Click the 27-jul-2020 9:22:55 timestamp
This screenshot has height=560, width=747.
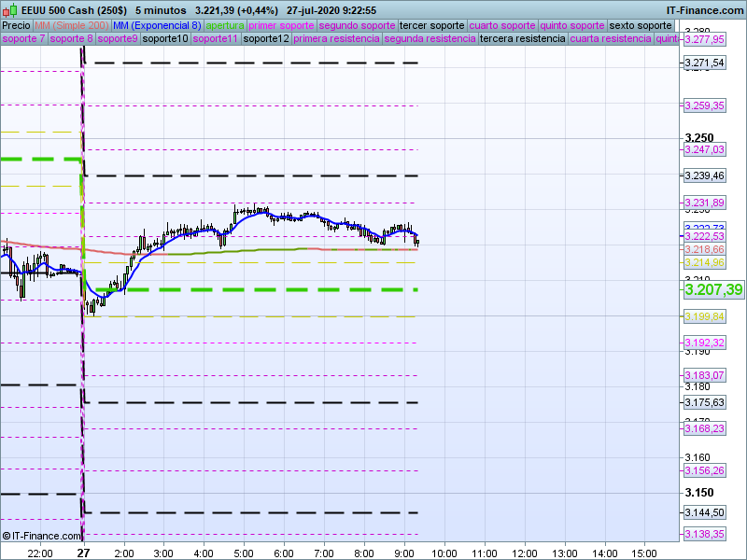coord(331,10)
